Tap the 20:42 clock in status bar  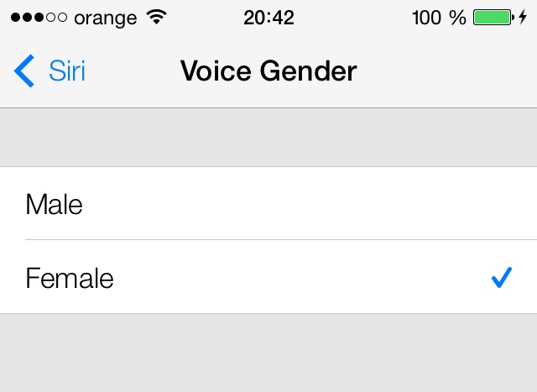coord(268,18)
